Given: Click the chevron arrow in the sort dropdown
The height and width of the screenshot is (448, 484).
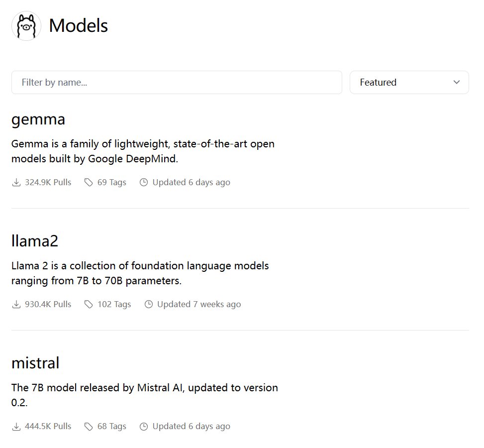Looking at the screenshot, I should 457,83.
